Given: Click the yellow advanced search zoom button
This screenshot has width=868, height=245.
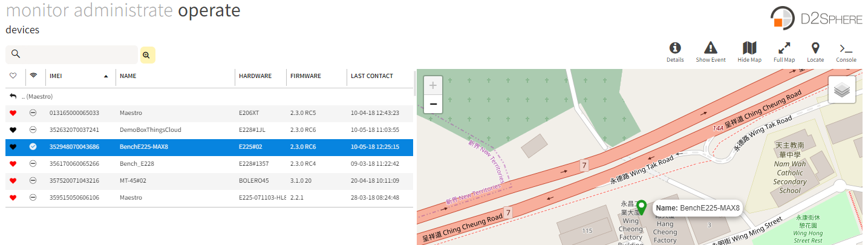Looking at the screenshot, I should pyautogui.click(x=147, y=54).
